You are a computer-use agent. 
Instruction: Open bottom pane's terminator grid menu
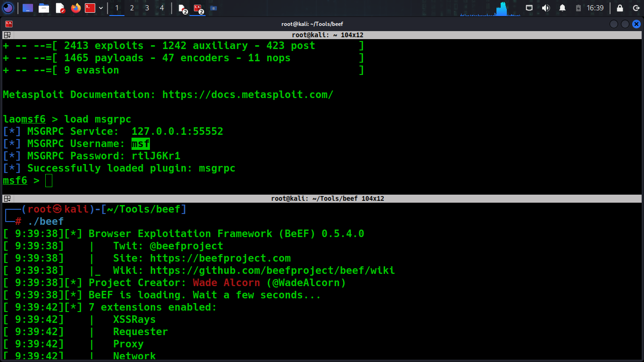click(7, 198)
